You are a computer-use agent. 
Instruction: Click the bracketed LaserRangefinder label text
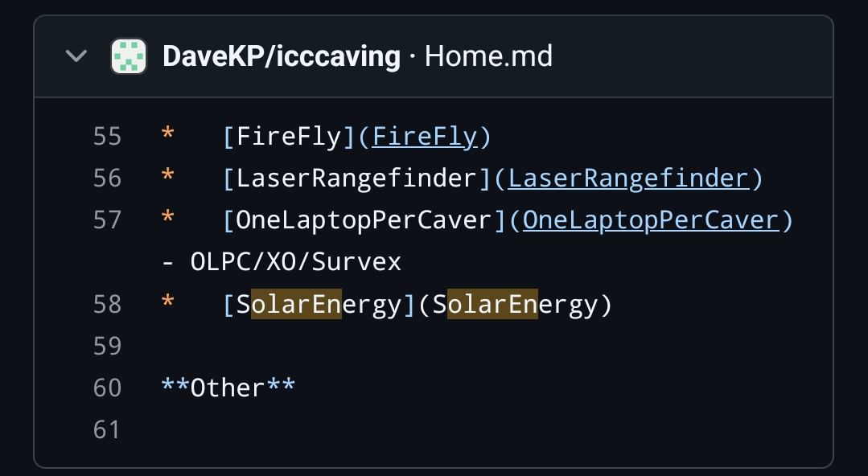pos(356,178)
